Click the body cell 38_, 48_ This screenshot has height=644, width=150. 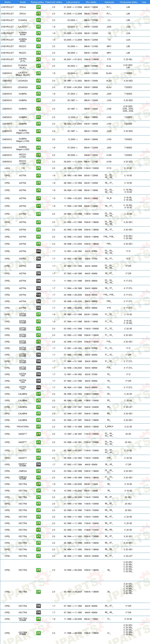(x=109, y=465)
